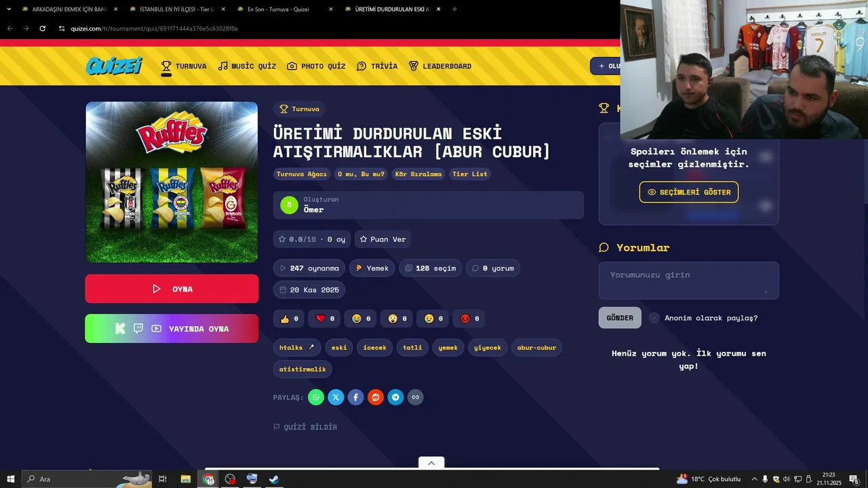The height and width of the screenshot is (488, 868).
Task: Click the atistirmalik tag
Action: [x=302, y=369]
